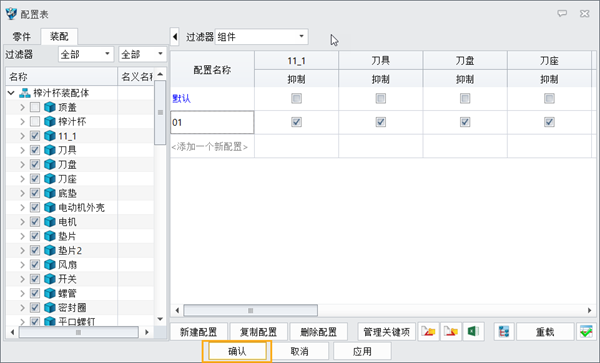
Task: Click the 配置名称 column header
Action: [212, 70]
